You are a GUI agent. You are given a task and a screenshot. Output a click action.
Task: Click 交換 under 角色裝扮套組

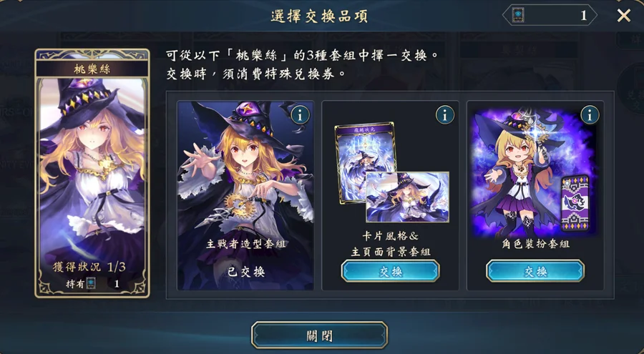[535, 271]
